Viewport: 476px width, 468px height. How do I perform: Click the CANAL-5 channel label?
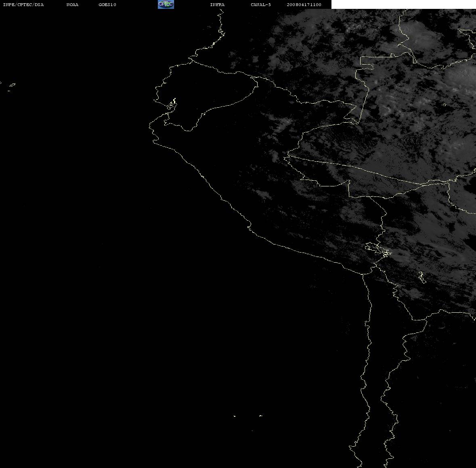[x=261, y=4]
